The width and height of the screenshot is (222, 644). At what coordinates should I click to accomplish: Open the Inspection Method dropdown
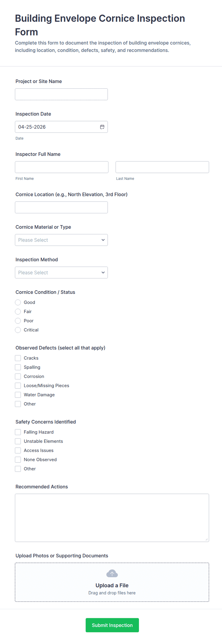tap(61, 272)
